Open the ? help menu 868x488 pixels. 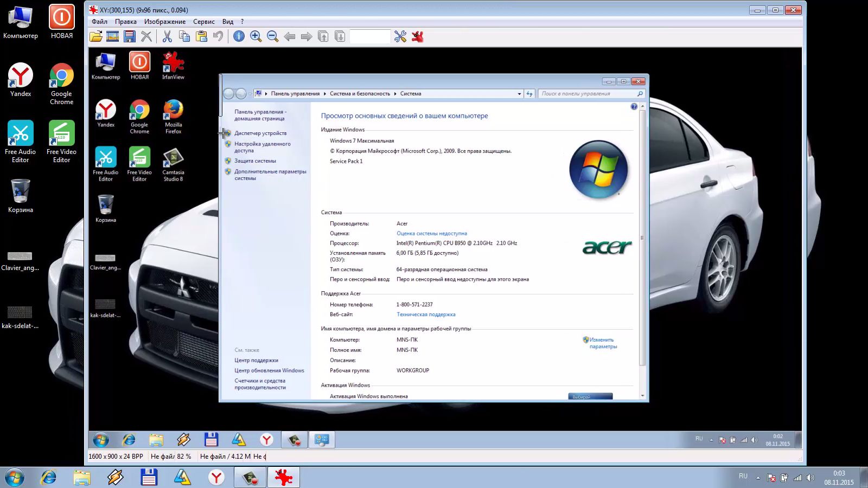(x=242, y=22)
